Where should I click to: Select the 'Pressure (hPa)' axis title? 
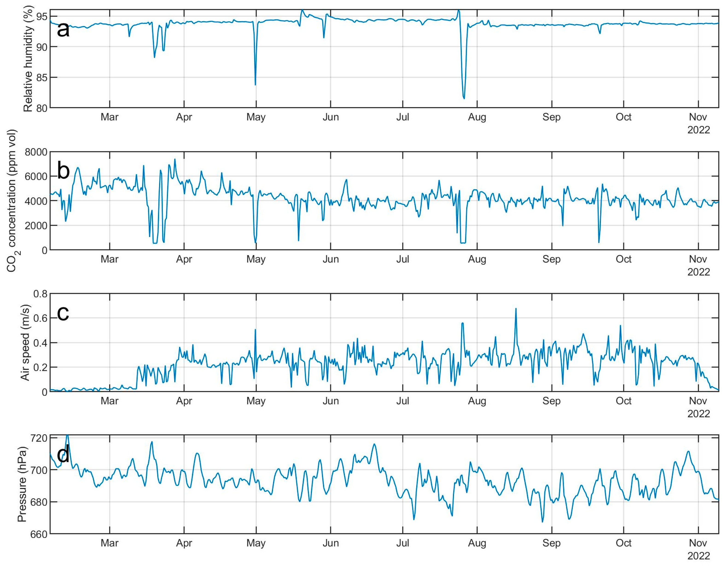[22, 484]
